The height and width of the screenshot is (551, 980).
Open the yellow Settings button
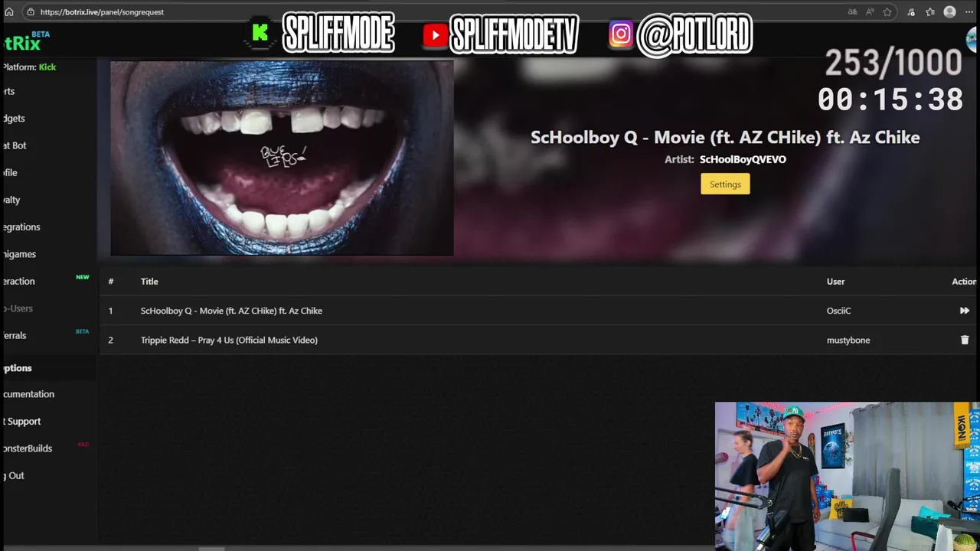[x=725, y=184]
